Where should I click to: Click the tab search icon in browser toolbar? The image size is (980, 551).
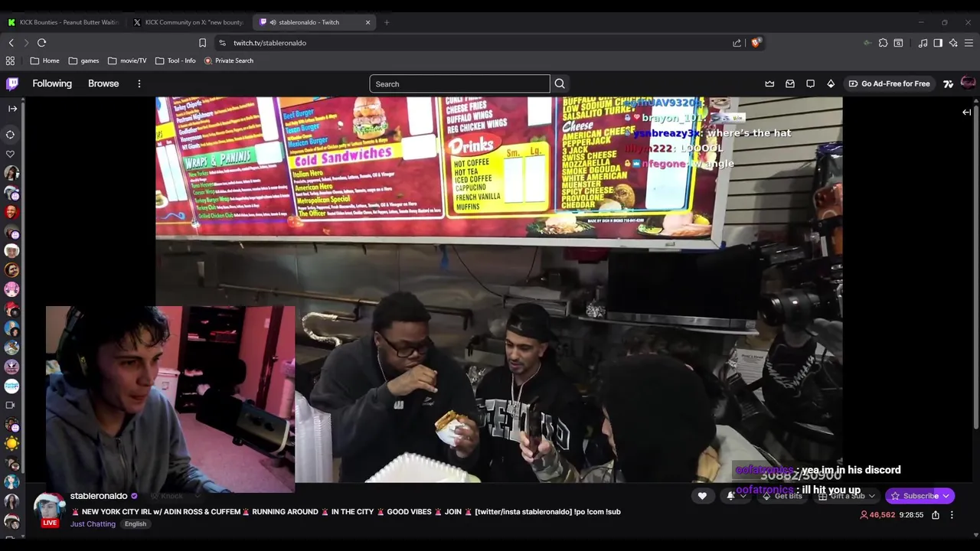pyautogui.click(x=898, y=43)
